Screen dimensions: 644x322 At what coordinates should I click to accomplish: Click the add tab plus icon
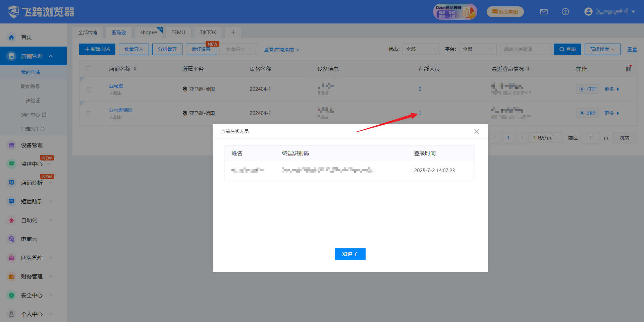tap(233, 32)
